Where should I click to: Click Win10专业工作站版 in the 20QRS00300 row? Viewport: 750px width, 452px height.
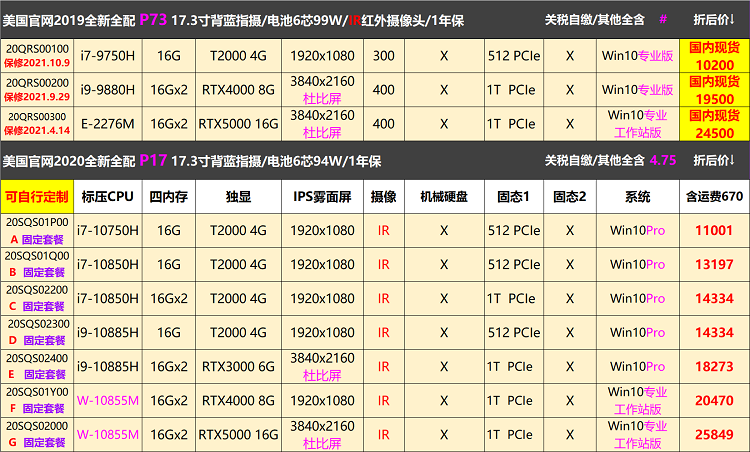point(638,124)
